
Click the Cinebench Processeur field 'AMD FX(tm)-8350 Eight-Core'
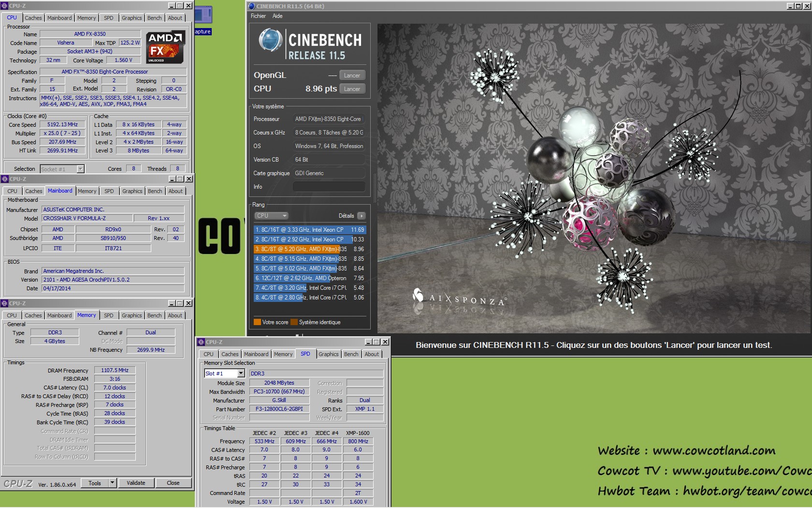(329, 119)
